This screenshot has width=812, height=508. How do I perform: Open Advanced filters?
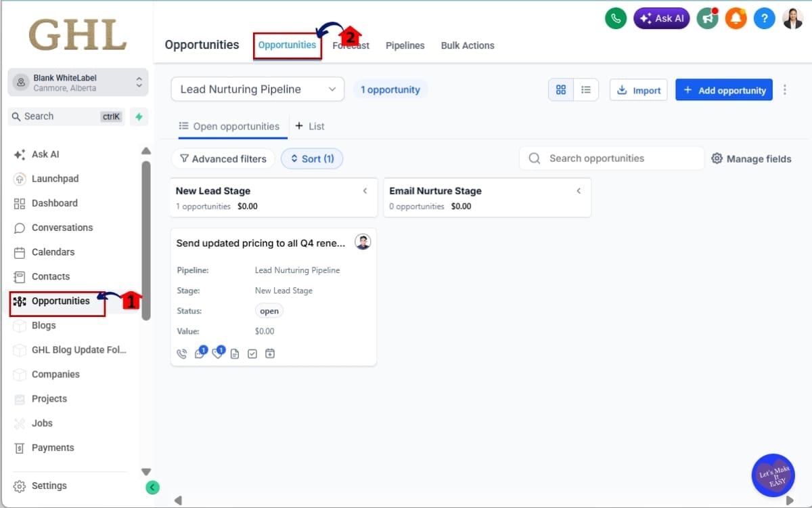(223, 158)
